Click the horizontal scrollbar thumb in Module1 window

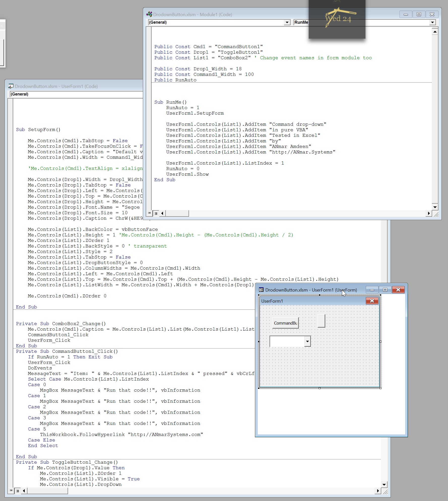pyautogui.click(x=177, y=213)
